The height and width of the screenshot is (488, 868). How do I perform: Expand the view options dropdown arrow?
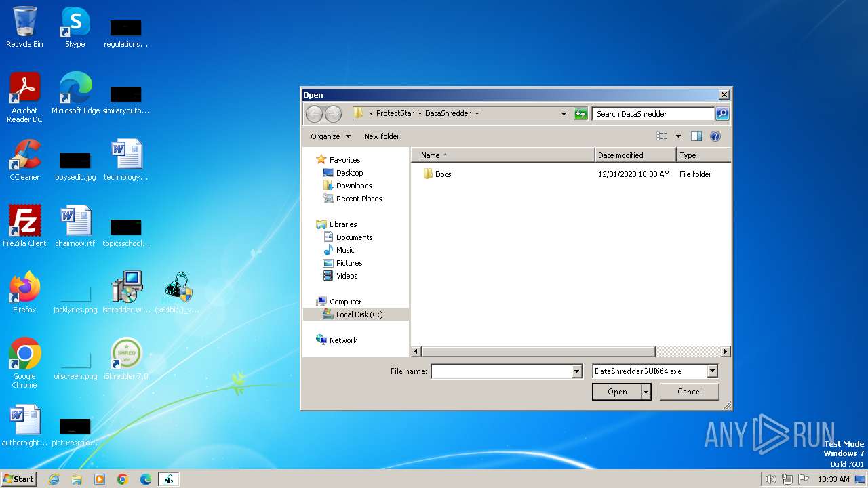coord(678,136)
